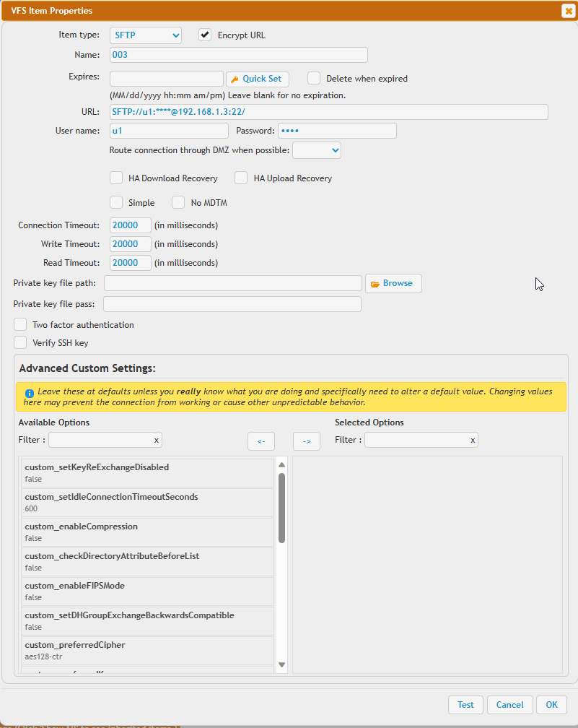This screenshot has height=728, width=578.
Task: Select the custom_preferredCipher option
Action: 144,650
